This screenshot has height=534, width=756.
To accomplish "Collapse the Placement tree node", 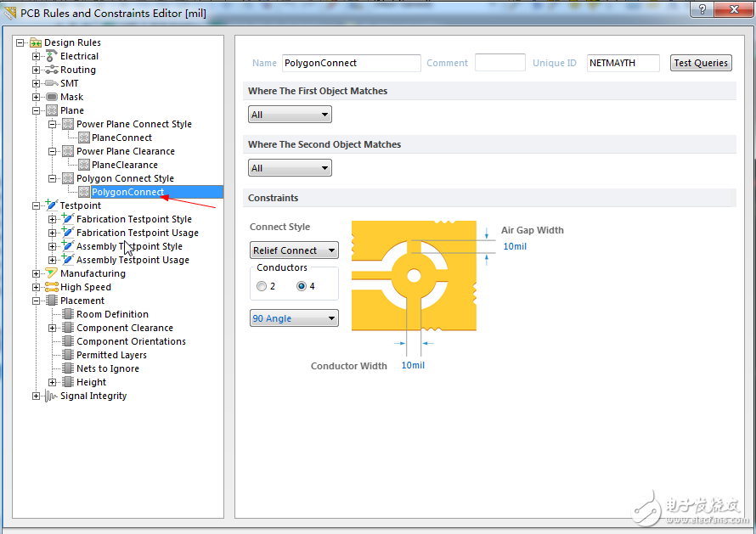I will (37, 301).
